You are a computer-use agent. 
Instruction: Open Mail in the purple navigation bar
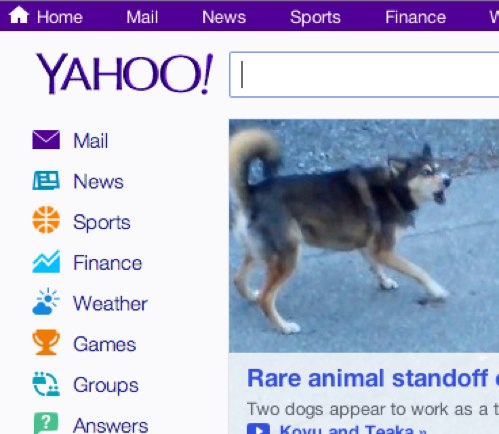point(142,17)
